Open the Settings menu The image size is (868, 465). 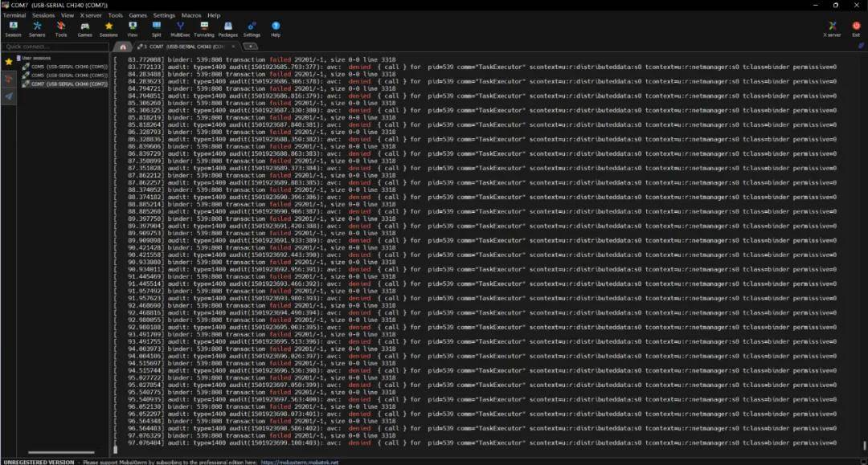164,15
